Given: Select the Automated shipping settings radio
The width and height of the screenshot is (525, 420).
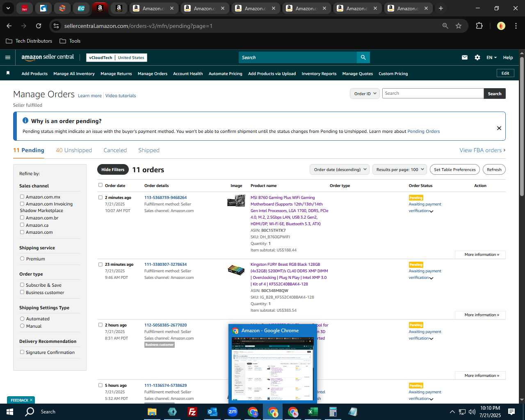Looking at the screenshot, I should [x=22, y=318].
